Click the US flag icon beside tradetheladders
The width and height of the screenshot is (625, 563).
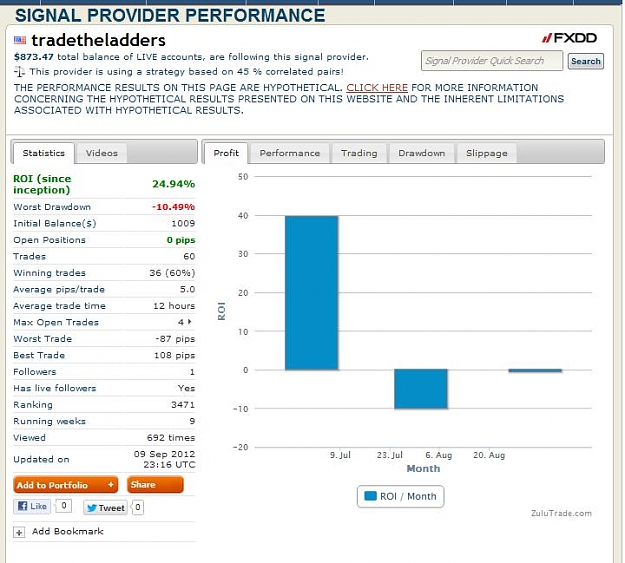click(x=20, y=40)
